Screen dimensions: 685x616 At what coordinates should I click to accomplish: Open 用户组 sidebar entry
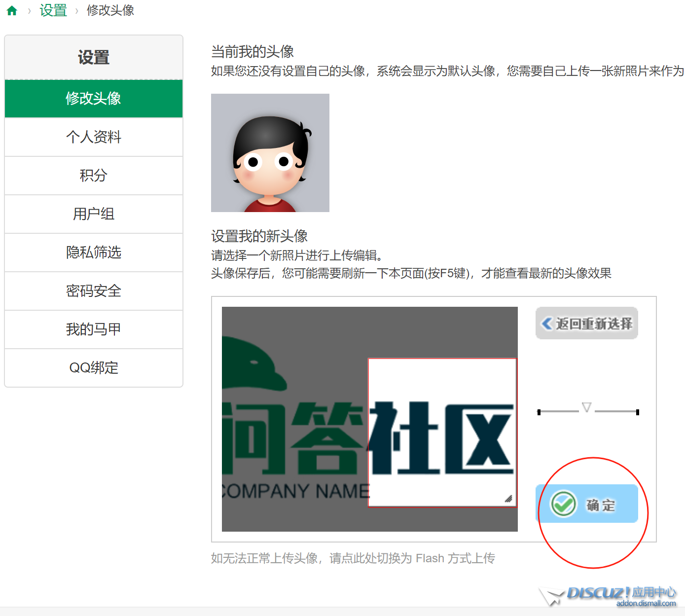tap(94, 214)
